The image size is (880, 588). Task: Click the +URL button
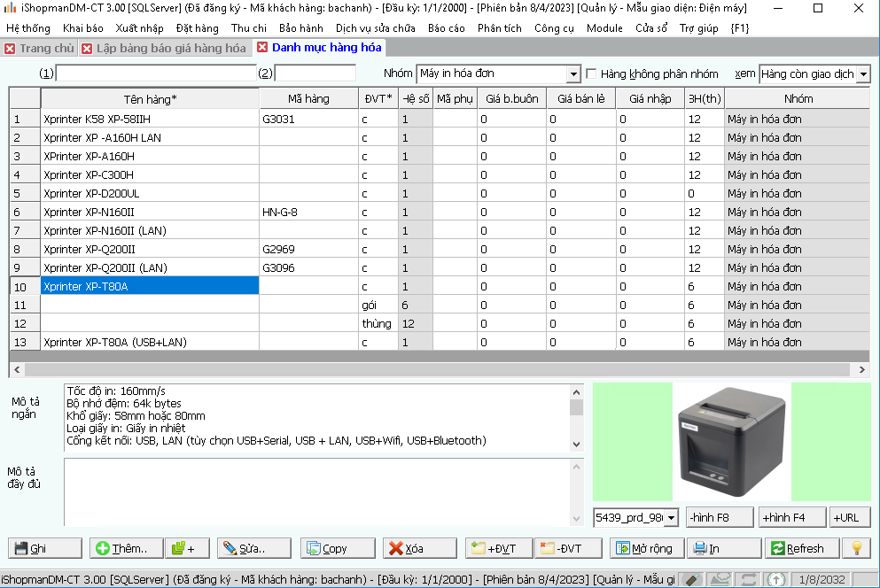pyautogui.click(x=850, y=517)
